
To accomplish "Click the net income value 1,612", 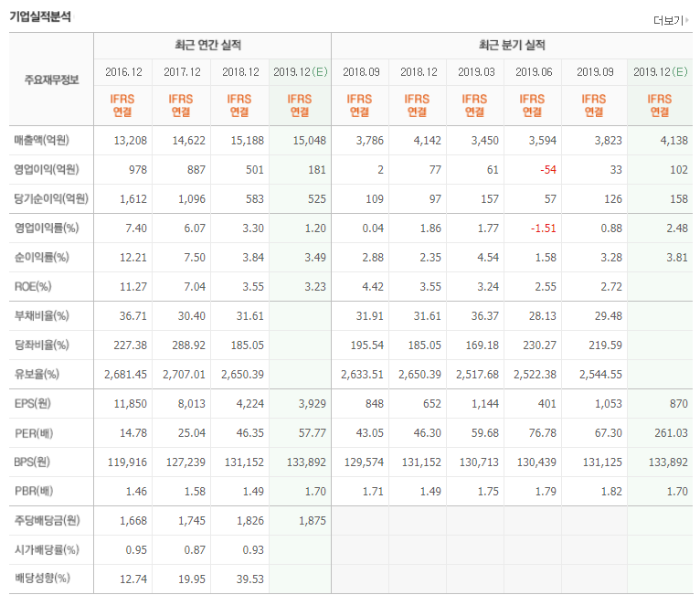I will point(133,199).
